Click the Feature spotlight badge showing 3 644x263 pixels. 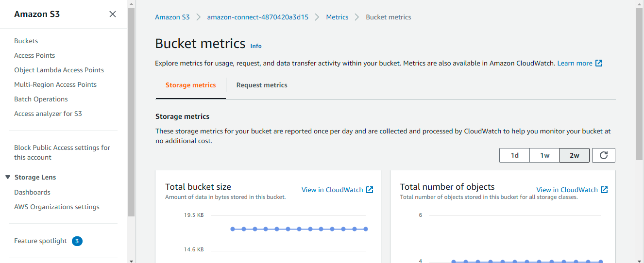point(77,241)
